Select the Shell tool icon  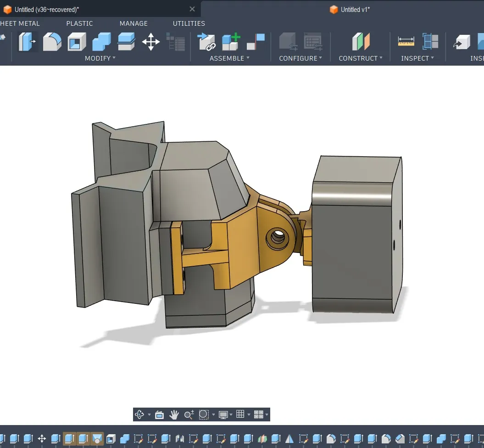coord(77,42)
